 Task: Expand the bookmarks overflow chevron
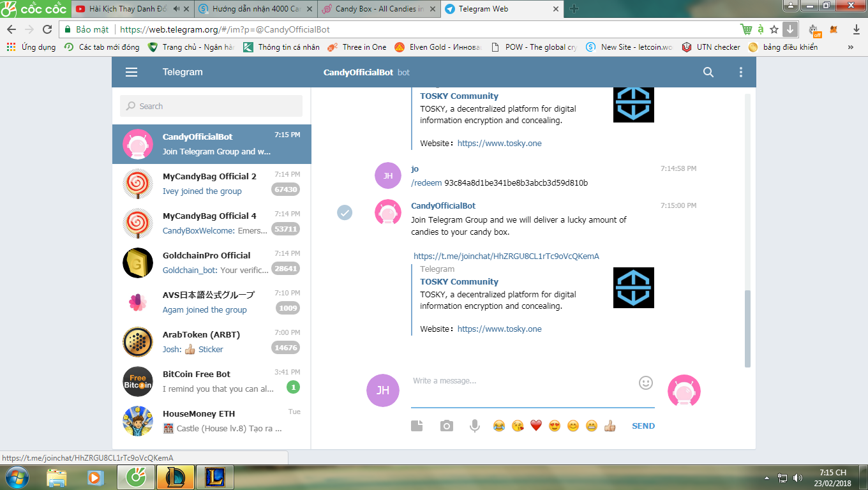tap(850, 47)
